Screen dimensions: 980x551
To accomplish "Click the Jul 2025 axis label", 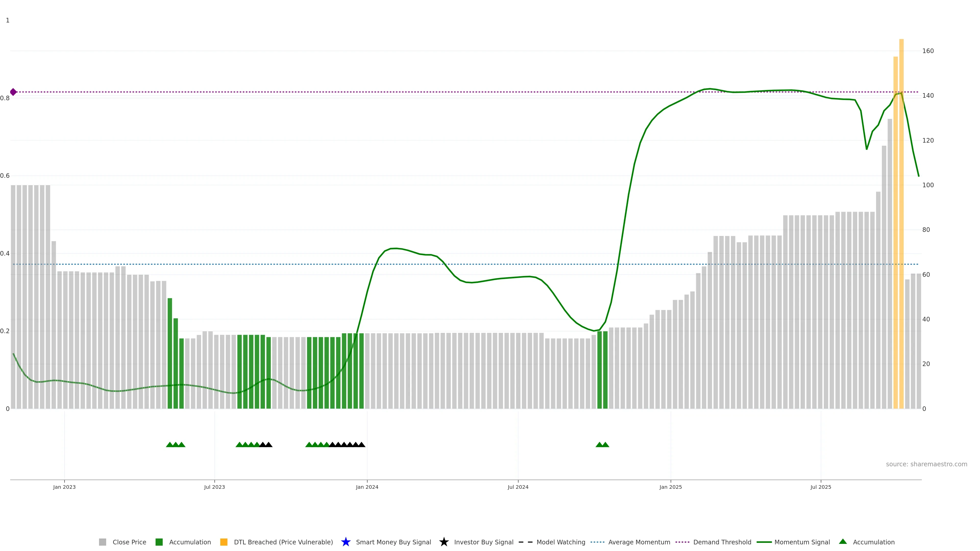I will click(820, 487).
